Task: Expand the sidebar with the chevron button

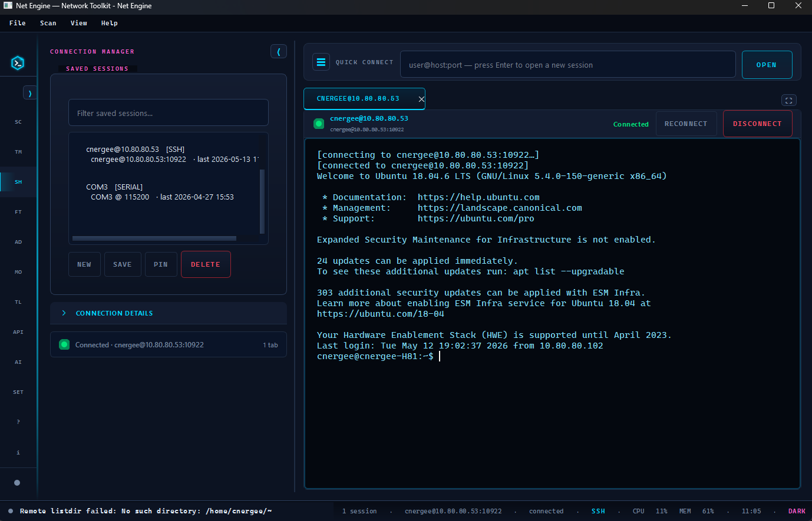Action: pyautogui.click(x=29, y=93)
